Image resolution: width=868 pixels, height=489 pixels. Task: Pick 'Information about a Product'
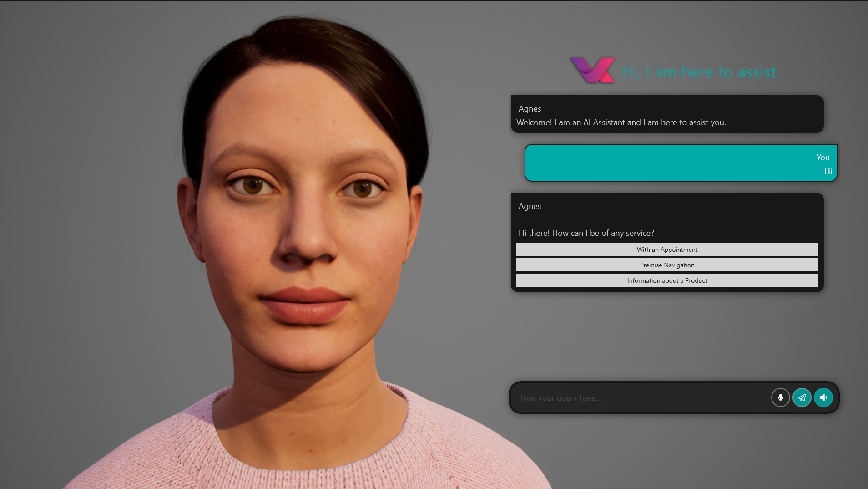[x=667, y=280]
